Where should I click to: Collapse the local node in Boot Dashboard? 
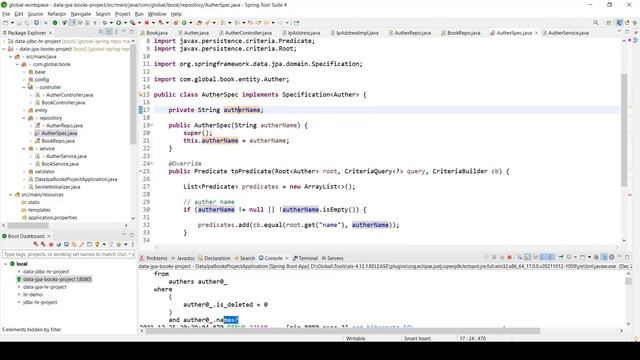tap(5, 264)
